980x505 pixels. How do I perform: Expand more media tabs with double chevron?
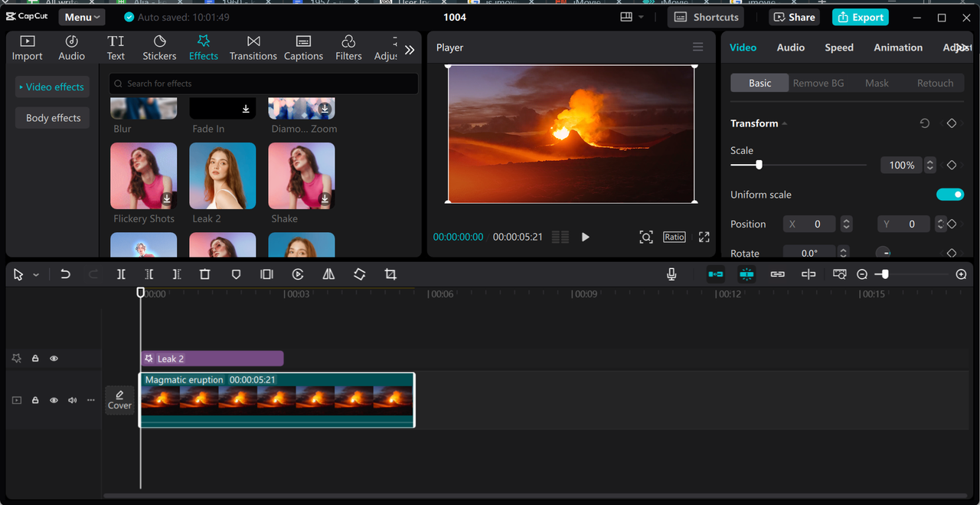pyautogui.click(x=410, y=50)
